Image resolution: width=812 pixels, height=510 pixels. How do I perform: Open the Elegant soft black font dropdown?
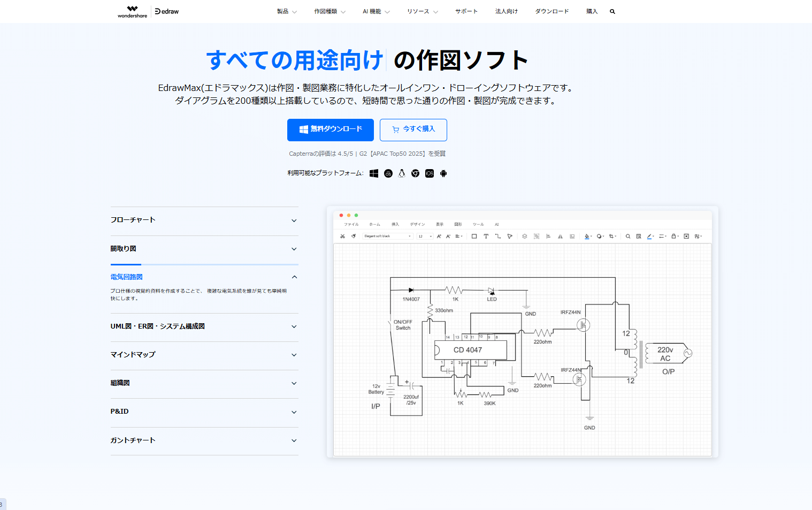(x=388, y=236)
